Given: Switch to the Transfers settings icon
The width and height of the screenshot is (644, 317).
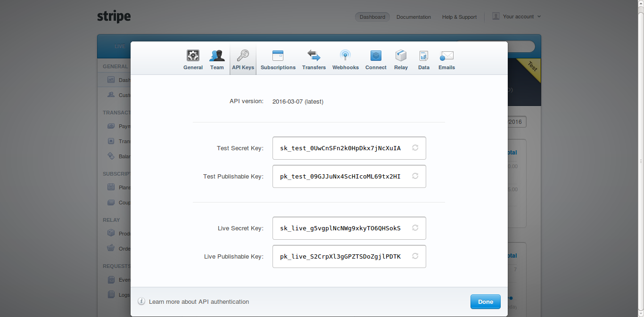Looking at the screenshot, I should pos(314,56).
